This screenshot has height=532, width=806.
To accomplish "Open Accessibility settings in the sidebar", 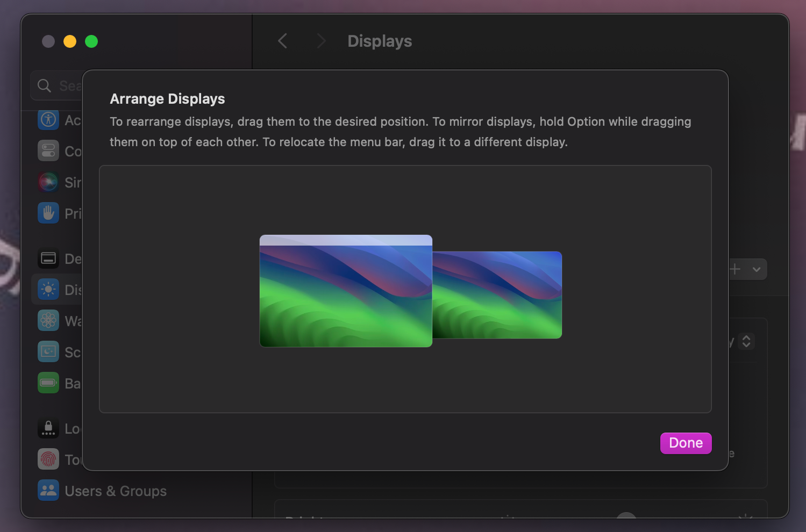I will (48, 120).
